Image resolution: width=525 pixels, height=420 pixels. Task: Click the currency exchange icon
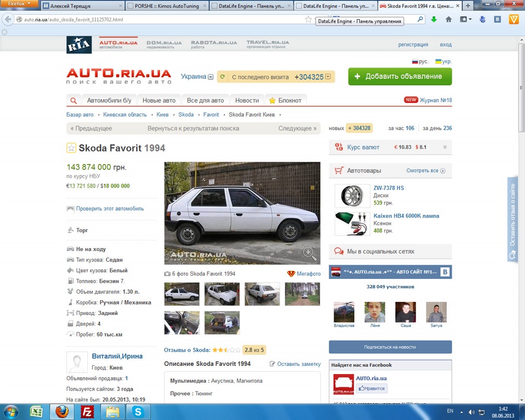click(339, 147)
